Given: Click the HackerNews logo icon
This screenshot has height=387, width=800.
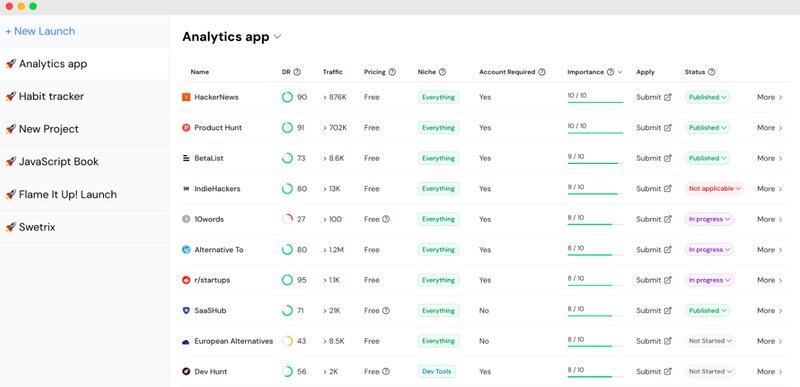Looking at the screenshot, I should click(186, 97).
